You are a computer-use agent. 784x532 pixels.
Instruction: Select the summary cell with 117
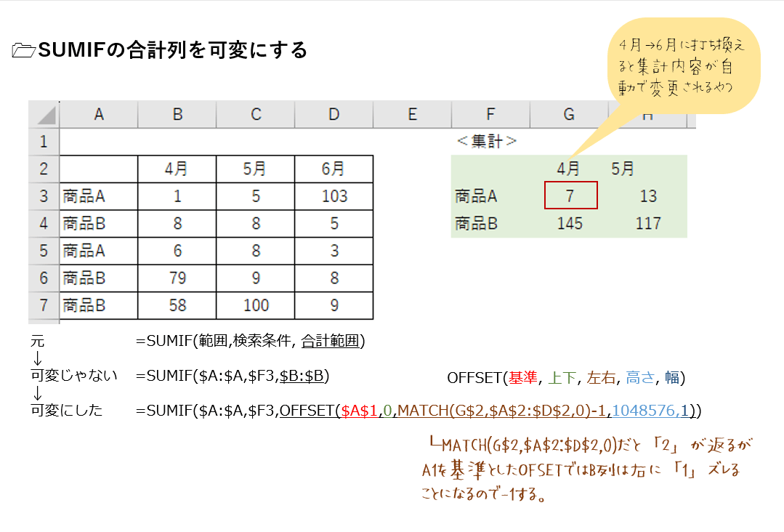coord(647,223)
